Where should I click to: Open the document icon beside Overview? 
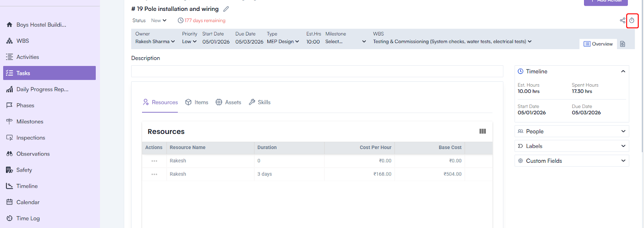point(623,44)
